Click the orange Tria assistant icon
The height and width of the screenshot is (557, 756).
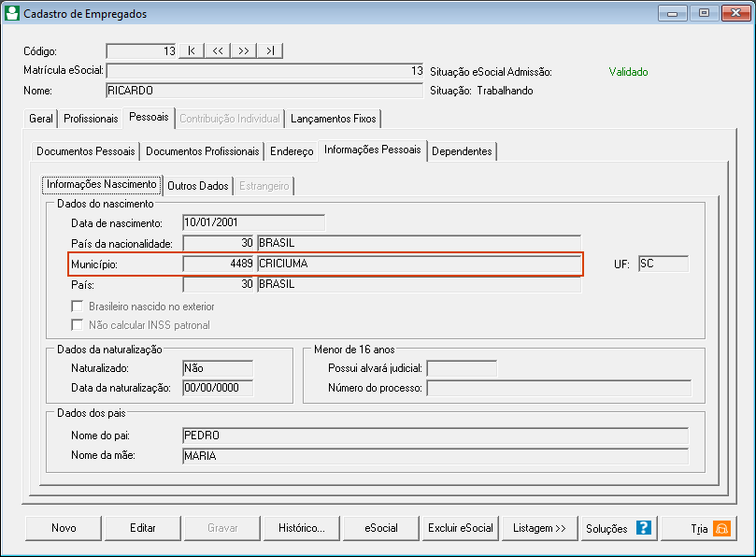[721, 528]
